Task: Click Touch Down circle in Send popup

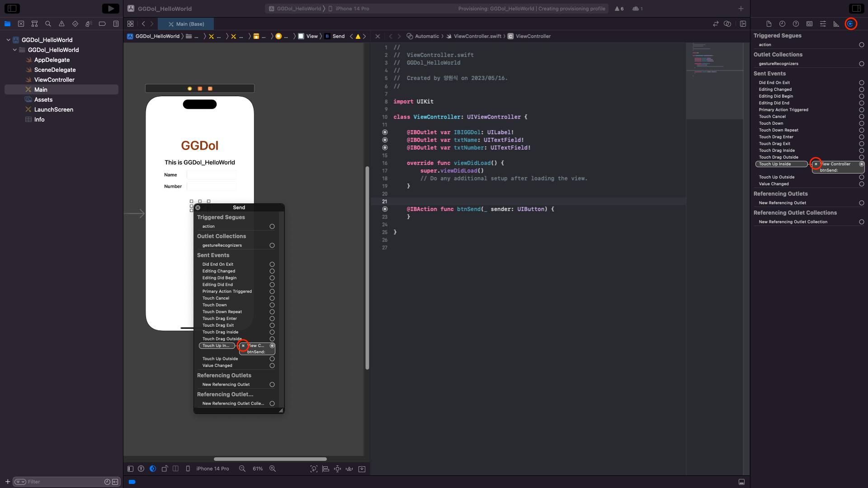Action: 272,305
